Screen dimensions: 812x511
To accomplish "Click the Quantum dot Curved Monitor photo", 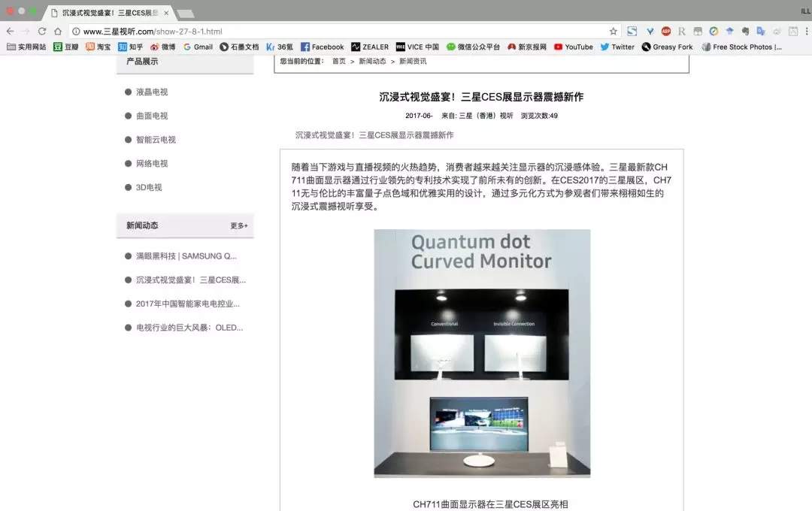I will (x=482, y=353).
